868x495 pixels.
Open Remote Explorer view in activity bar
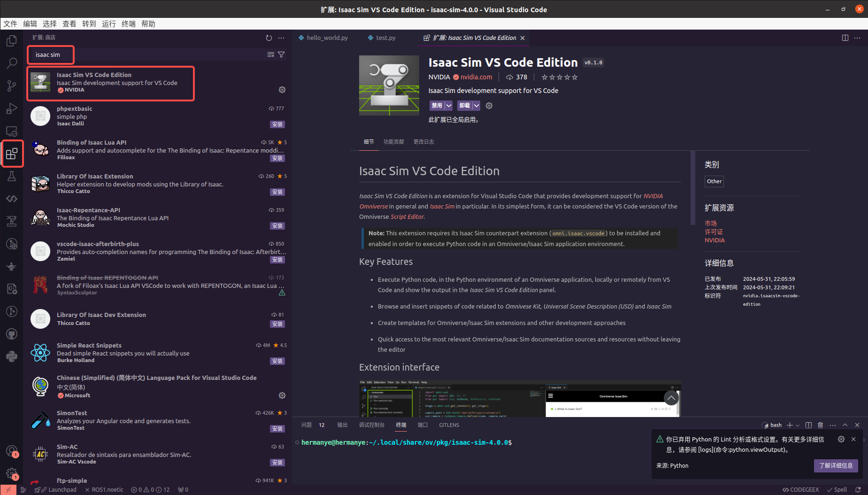[12, 131]
